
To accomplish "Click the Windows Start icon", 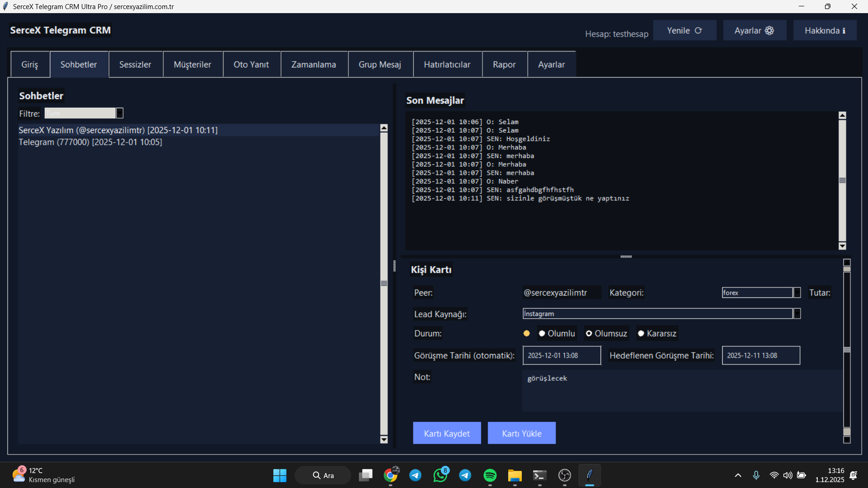I will click(x=280, y=475).
